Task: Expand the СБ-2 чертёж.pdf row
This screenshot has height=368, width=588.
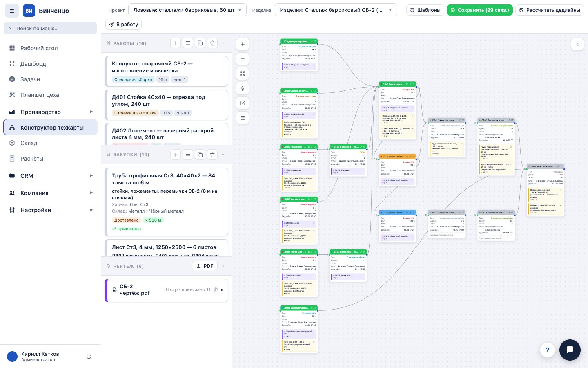Action: coord(222,290)
